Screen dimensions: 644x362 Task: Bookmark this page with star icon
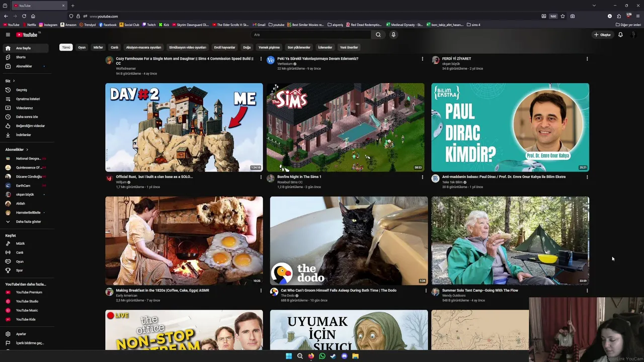tap(562, 16)
